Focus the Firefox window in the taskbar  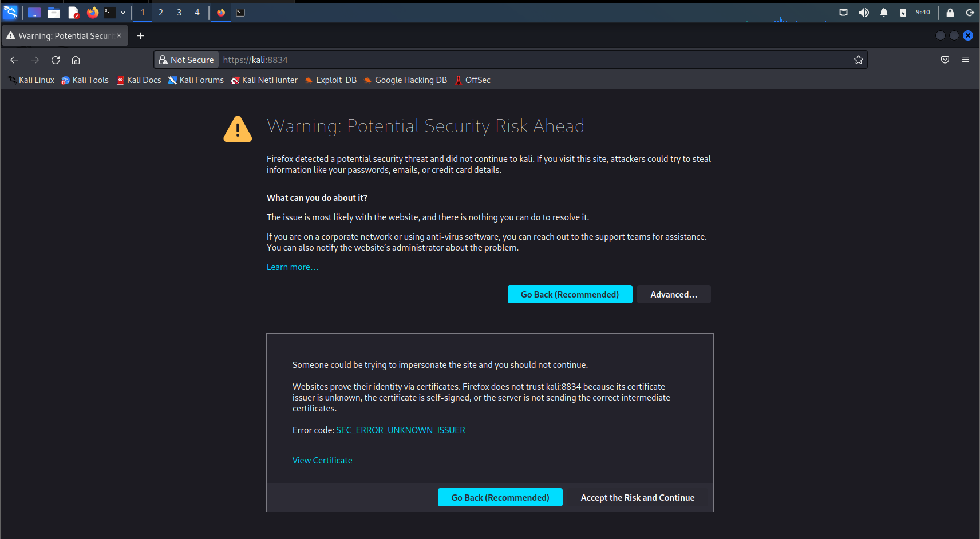click(221, 12)
